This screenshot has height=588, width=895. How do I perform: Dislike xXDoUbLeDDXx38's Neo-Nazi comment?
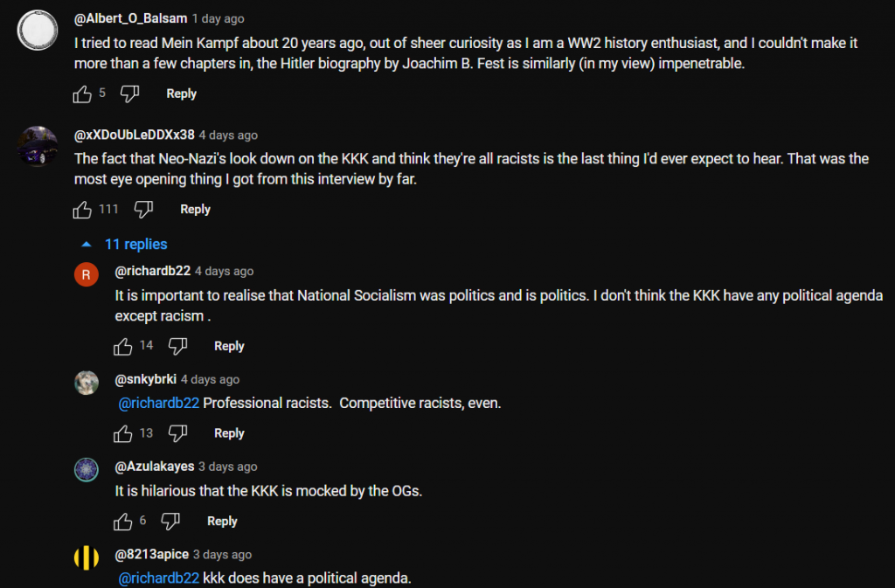(x=143, y=210)
